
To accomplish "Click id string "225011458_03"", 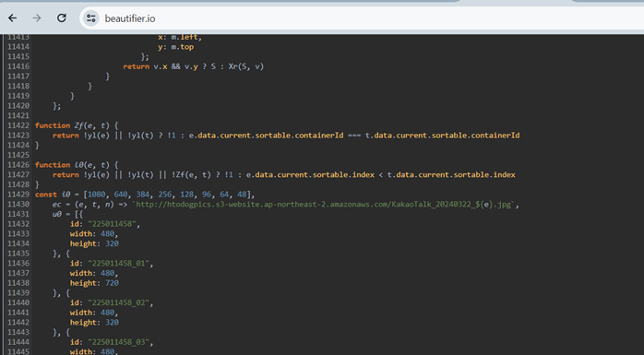I will pos(119,342).
